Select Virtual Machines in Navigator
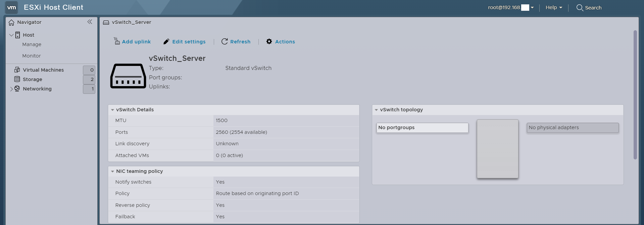This screenshot has height=225, width=644. coord(43,70)
